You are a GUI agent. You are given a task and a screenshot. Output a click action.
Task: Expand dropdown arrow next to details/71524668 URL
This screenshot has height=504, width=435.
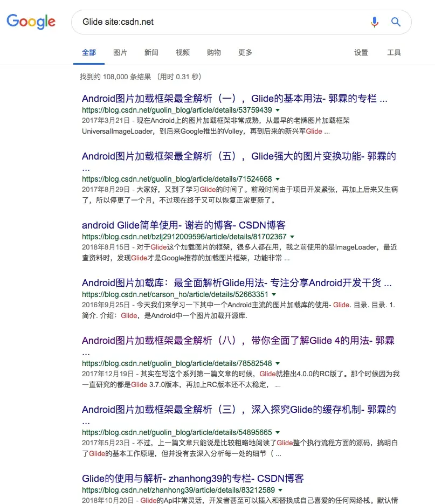tap(278, 179)
